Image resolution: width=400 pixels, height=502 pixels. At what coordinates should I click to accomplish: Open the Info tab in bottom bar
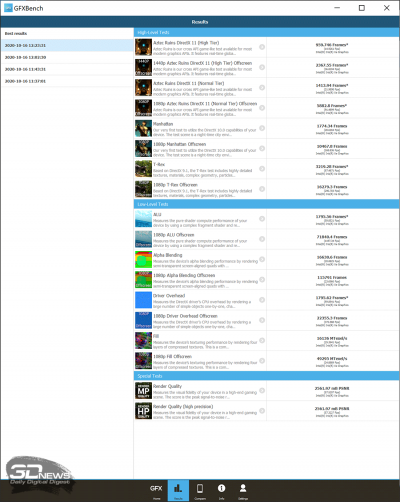coord(221,491)
